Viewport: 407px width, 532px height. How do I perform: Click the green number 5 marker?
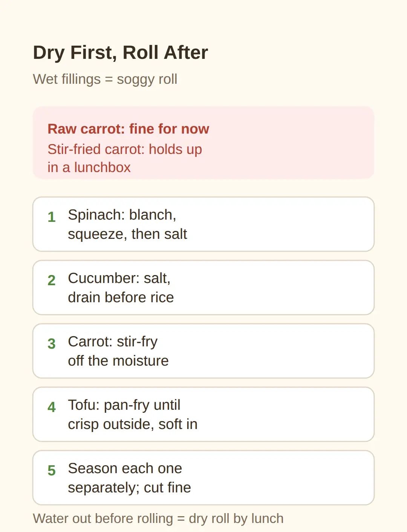[x=52, y=470]
